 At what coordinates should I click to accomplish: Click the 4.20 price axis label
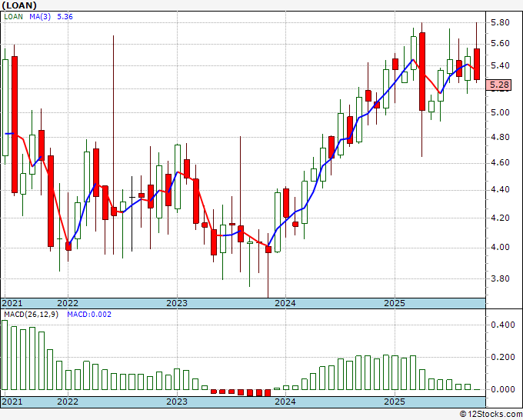(500, 218)
